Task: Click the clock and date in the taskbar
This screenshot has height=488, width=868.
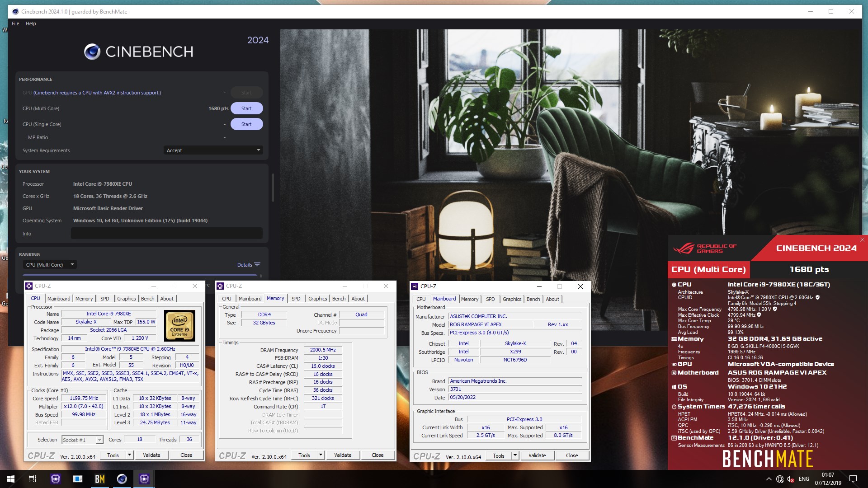Action: [x=828, y=479]
